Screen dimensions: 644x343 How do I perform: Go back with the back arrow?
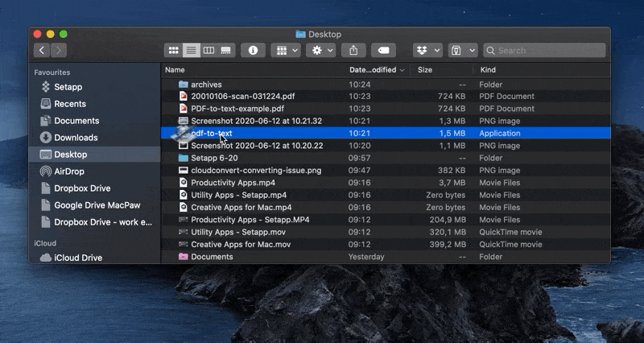[x=42, y=51]
